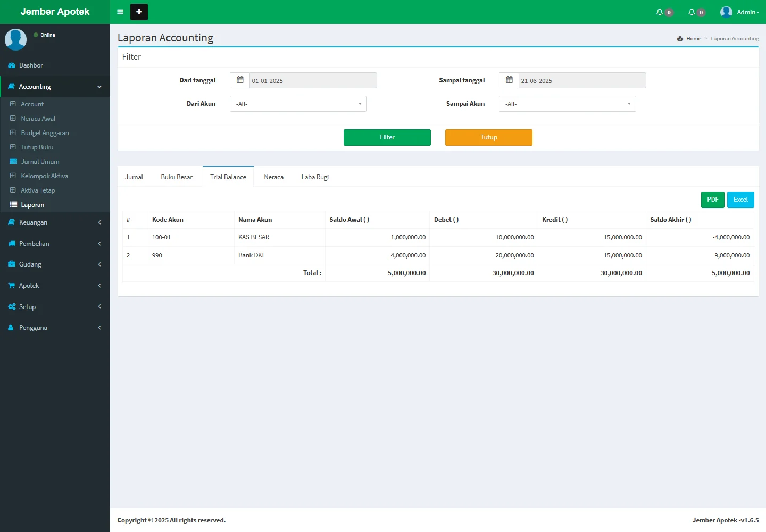Open Jurnal Umum in the sidebar
Image resolution: width=766 pixels, height=532 pixels.
(x=40, y=162)
